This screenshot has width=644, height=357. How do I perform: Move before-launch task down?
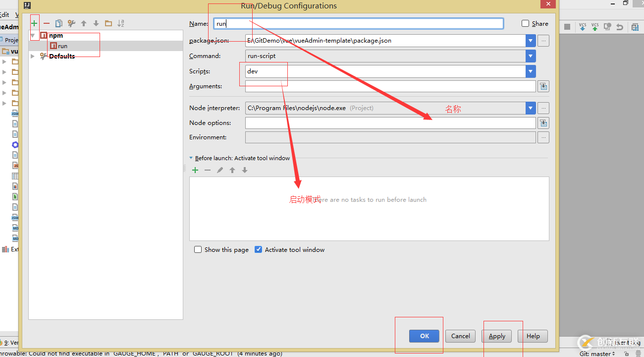pos(245,170)
